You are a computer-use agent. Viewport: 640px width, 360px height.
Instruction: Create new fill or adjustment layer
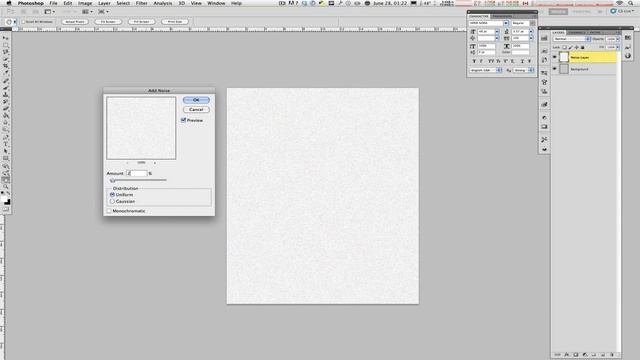tap(585, 355)
